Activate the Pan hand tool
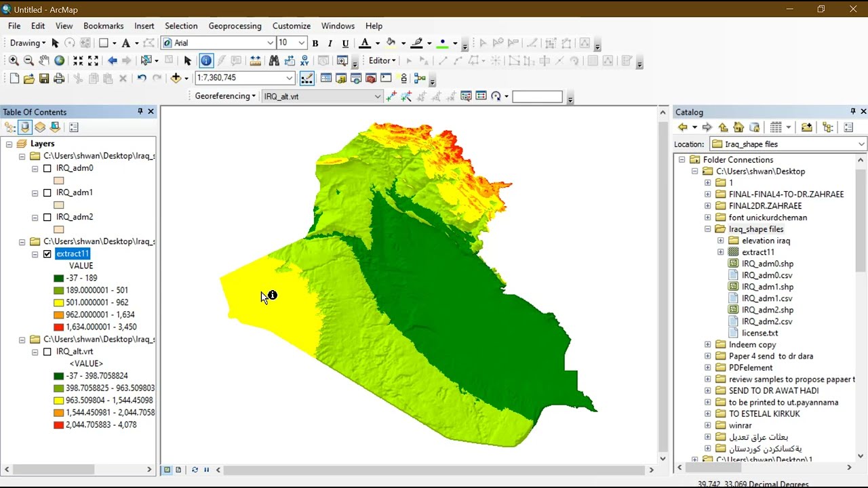Screen dimensions: 868x488 pyautogui.click(x=44, y=60)
